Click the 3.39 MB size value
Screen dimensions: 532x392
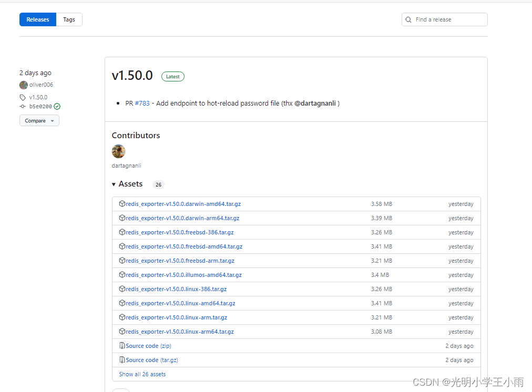(x=382, y=219)
